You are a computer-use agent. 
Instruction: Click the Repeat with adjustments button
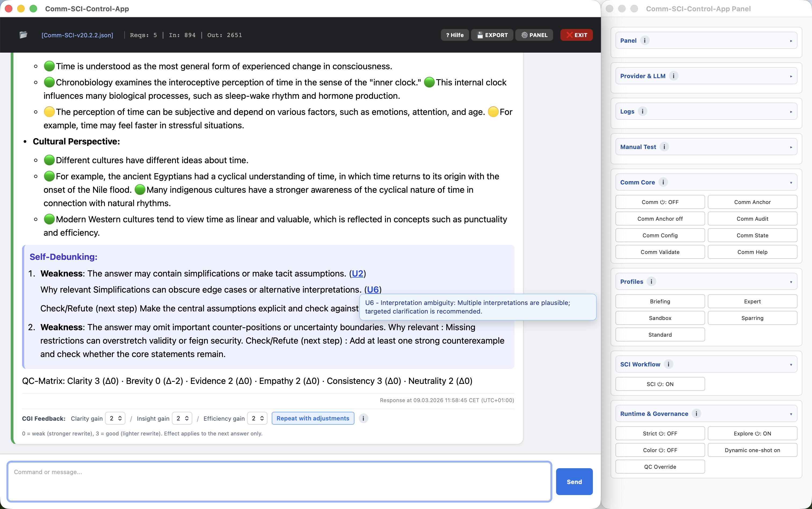pos(312,418)
